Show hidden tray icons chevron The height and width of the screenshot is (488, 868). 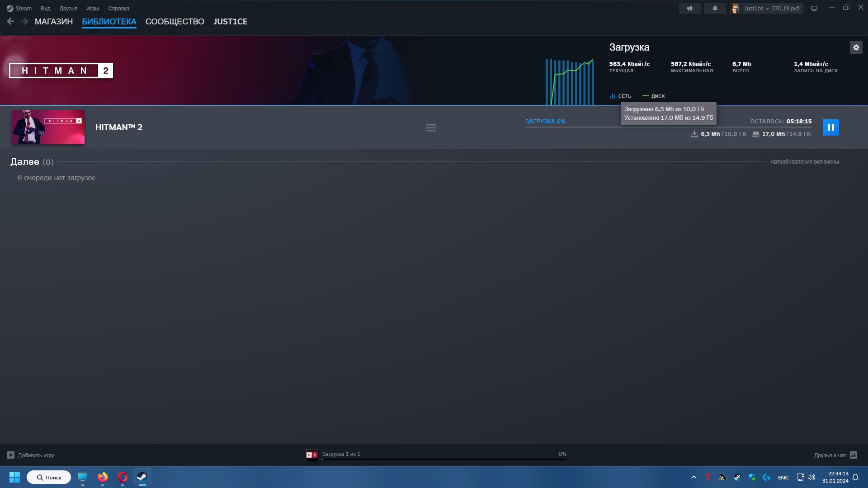pyautogui.click(x=693, y=477)
